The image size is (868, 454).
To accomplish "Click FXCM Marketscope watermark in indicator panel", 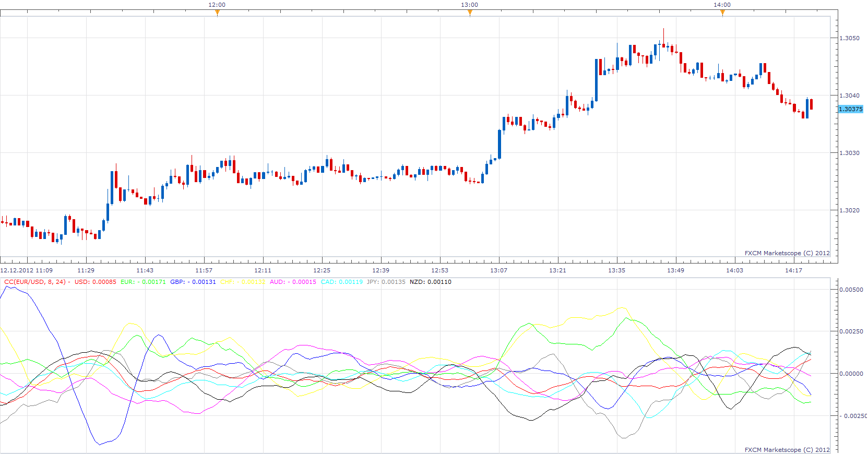I will point(787,450).
